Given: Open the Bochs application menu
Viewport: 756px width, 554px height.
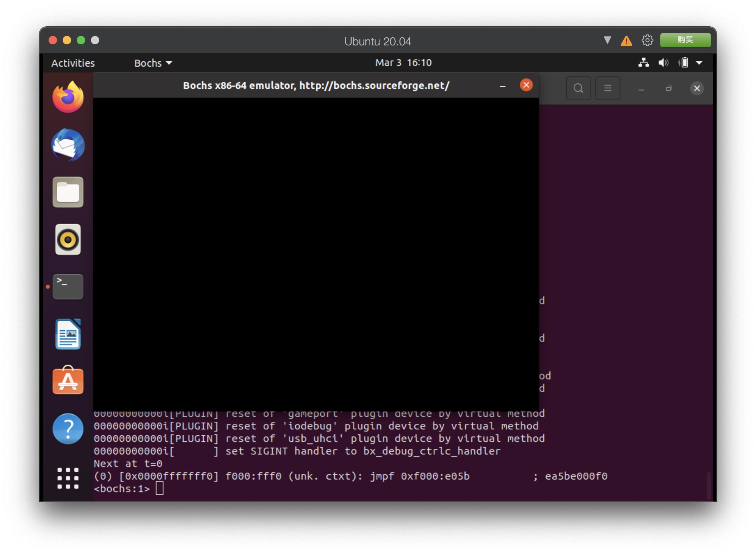Looking at the screenshot, I should (153, 63).
